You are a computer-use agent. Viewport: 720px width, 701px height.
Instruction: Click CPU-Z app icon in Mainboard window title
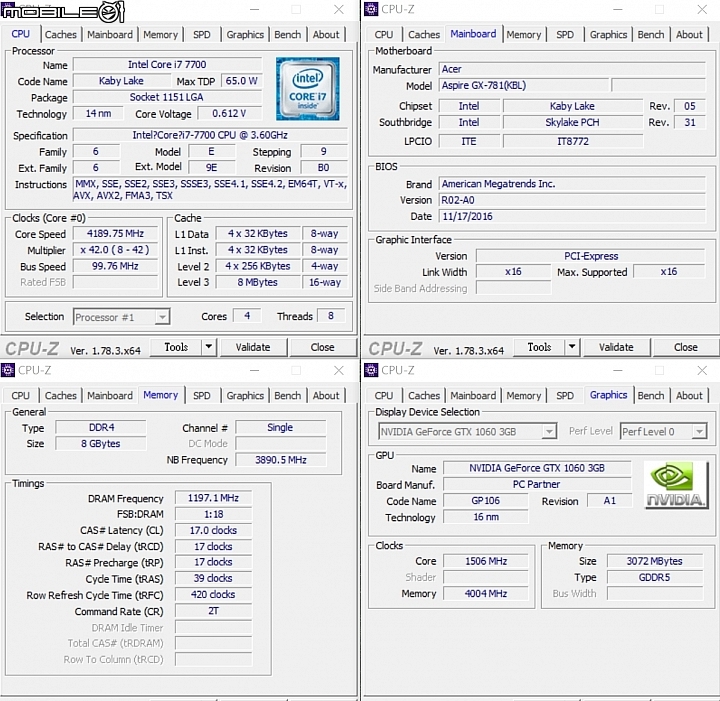[371, 9]
